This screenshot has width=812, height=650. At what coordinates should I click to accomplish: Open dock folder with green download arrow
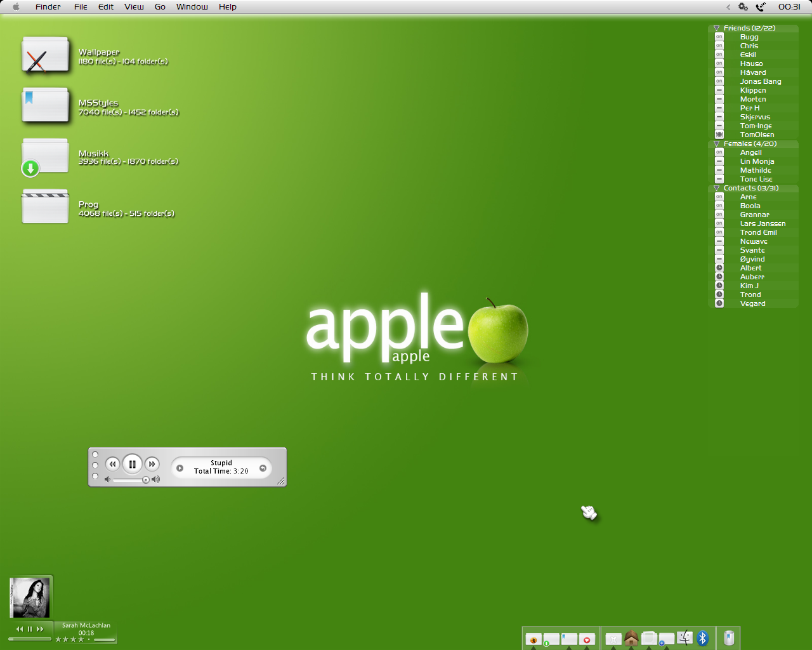(551, 639)
